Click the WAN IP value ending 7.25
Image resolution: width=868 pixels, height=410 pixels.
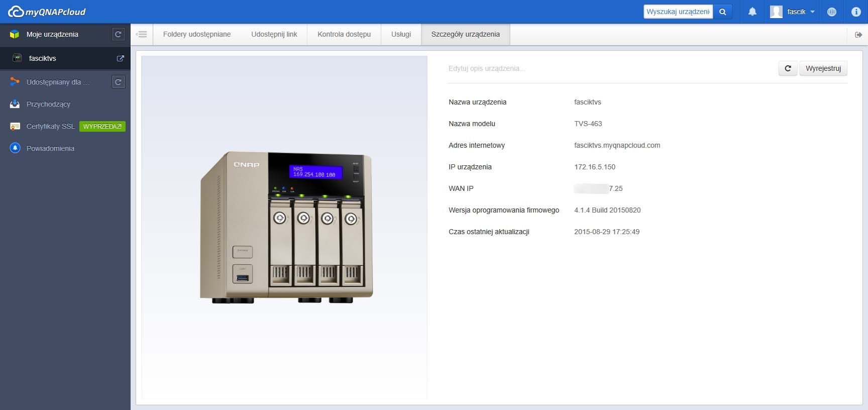(x=598, y=188)
